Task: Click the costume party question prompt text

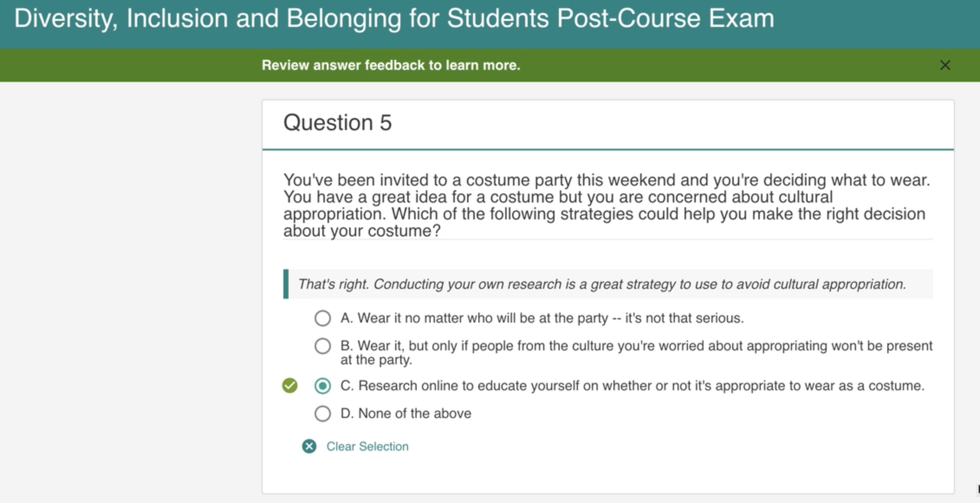Action: pos(607,205)
